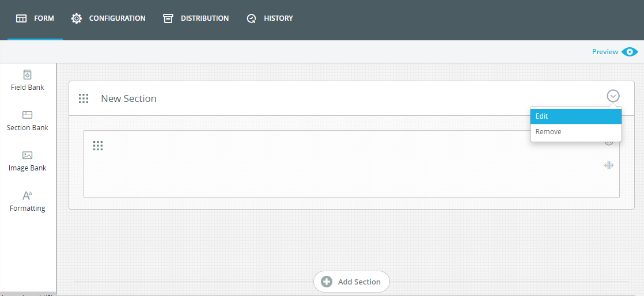
Task: Collapse the New Section options dropdown
Action: pos(613,96)
